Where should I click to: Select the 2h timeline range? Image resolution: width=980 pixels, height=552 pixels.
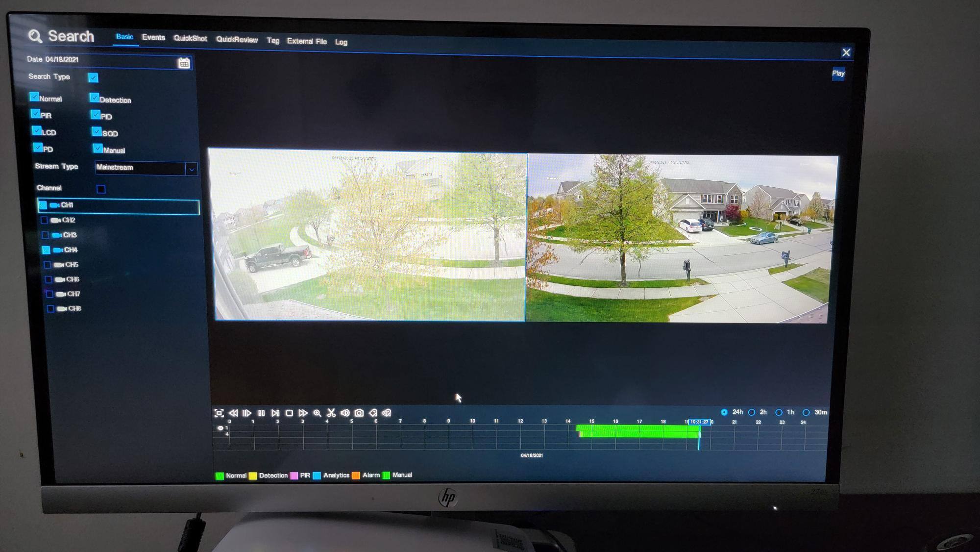752,412
